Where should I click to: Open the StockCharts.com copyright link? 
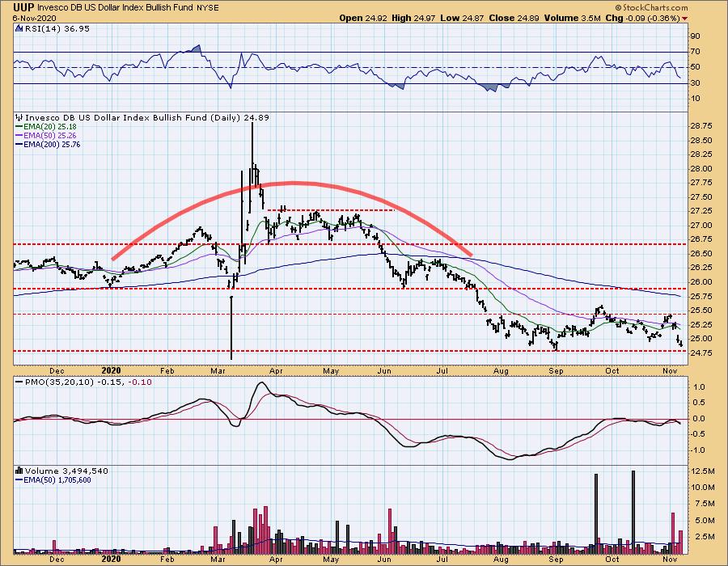click(x=651, y=8)
